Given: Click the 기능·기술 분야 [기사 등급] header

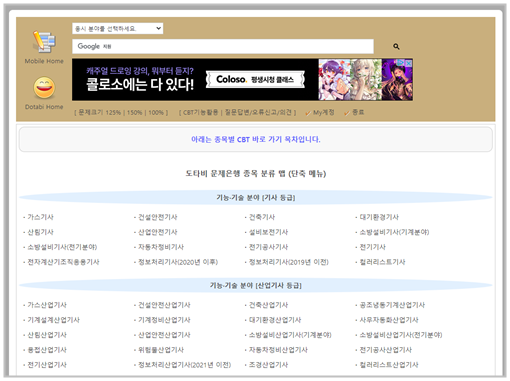Looking at the screenshot, I should [x=256, y=198].
